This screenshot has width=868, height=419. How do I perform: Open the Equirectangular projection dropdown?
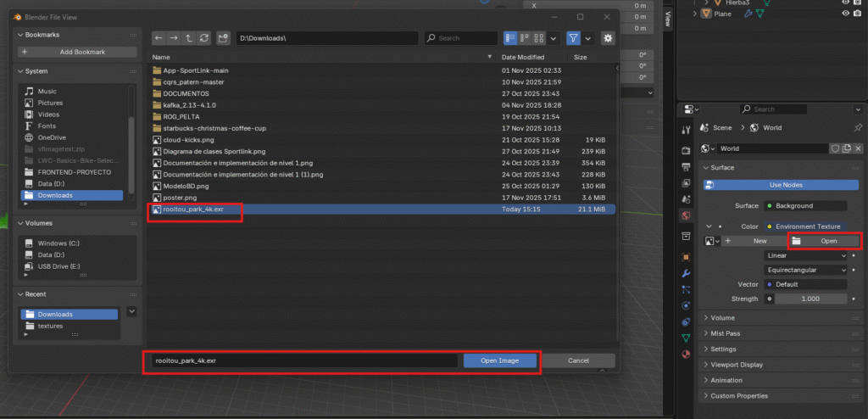click(x=805, y=271)
